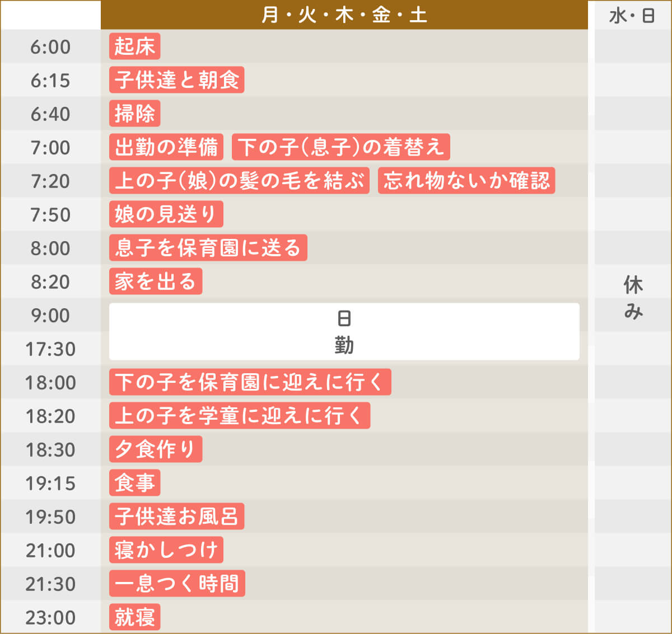This screenshot has height=634, width=672.
Task: Select the 6:15 time cell
Action: point(50,80)
